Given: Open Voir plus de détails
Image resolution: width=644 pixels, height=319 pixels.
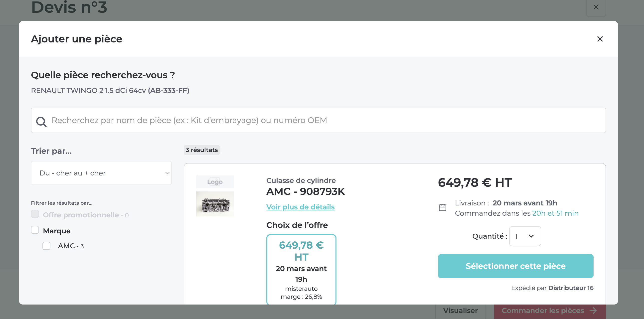Looking at the screenshot, I should pos(300,207).
